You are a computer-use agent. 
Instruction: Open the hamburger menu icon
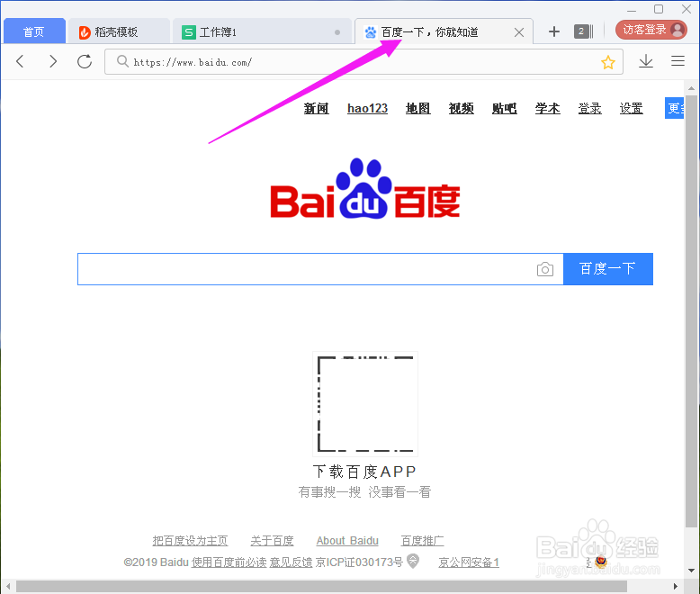(x=678, y=60)
